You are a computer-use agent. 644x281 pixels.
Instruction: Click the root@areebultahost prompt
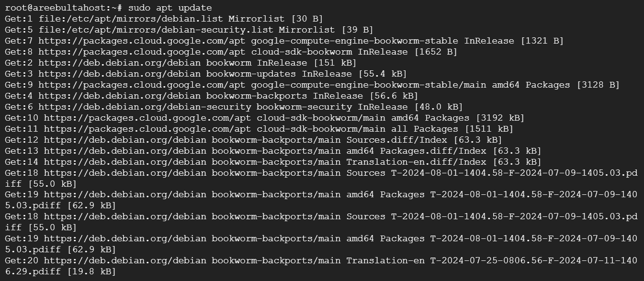click(64, 8)
